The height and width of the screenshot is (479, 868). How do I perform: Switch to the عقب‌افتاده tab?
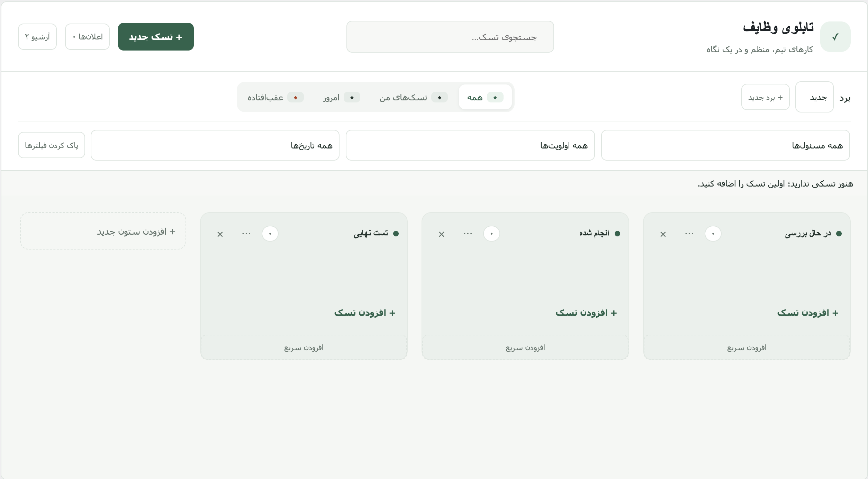click(275, 97)
